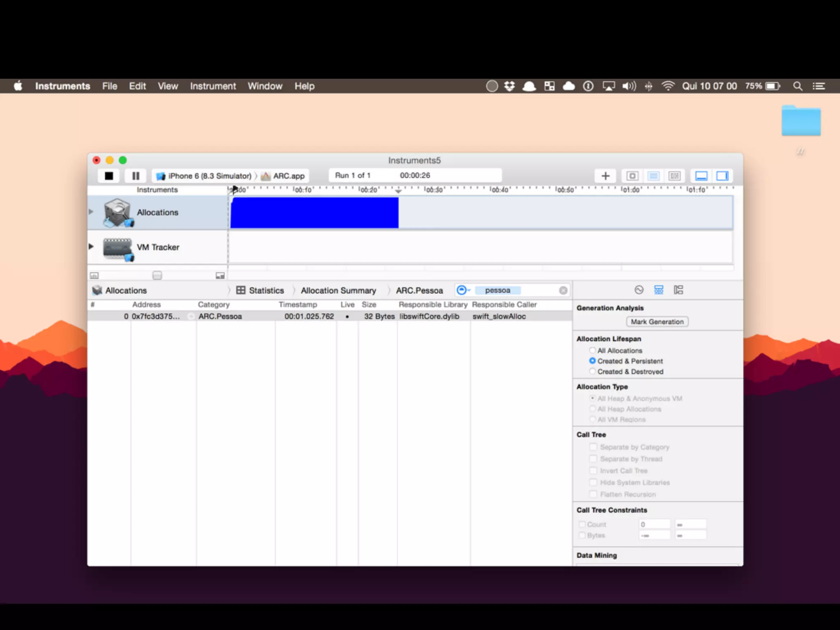Stop recording with the black square button
The width and height of the screenshot is (840, 630).
(109, 176)
